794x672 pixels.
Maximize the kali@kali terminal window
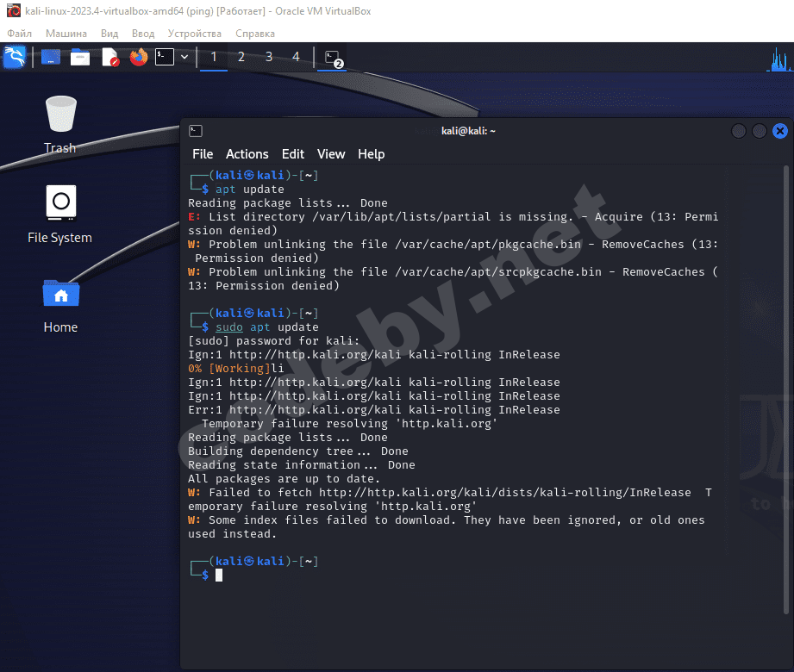pos(759,131)
